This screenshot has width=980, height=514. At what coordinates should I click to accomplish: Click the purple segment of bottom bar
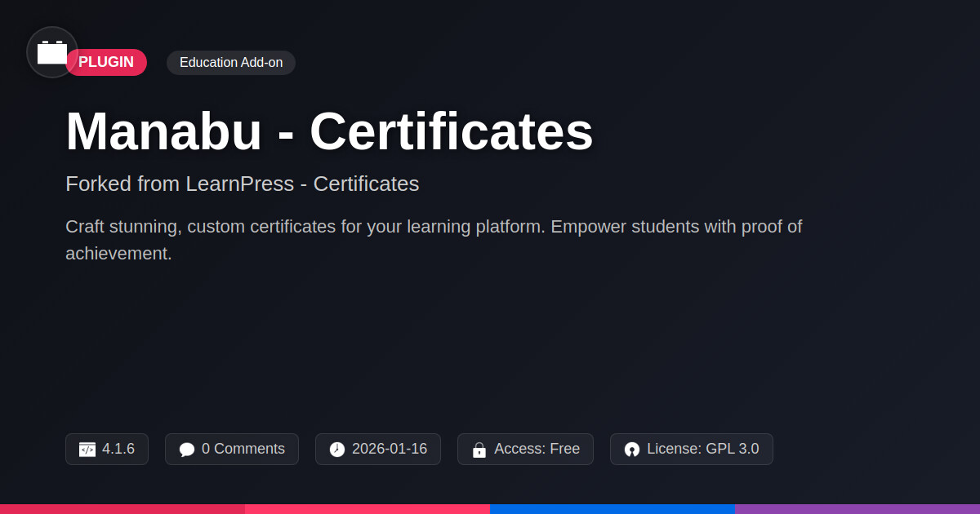tap(857, 508)
